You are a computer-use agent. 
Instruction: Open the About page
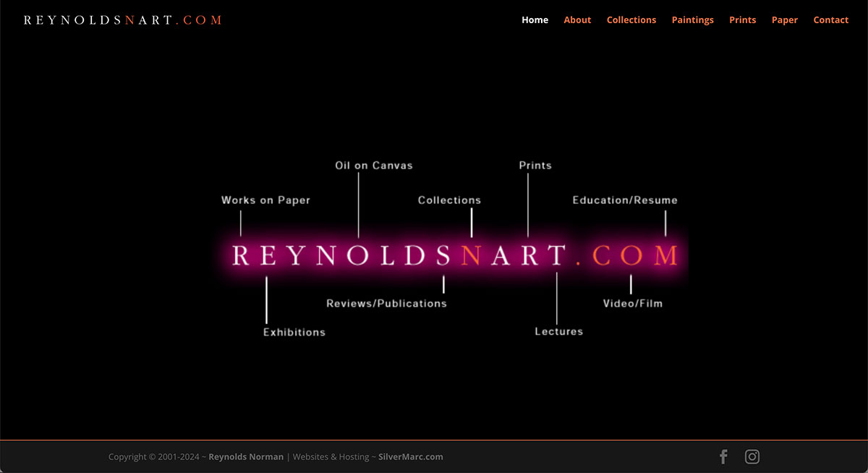(577, 20)
